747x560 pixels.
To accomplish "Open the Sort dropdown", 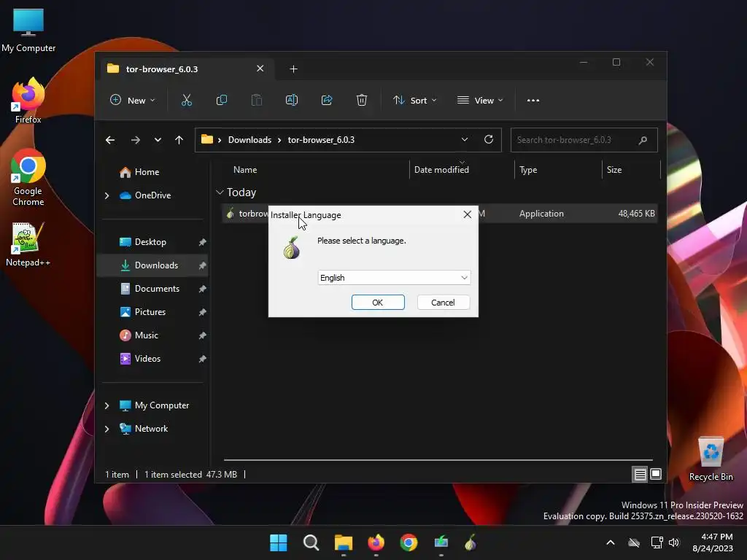I will pos(414,101).
